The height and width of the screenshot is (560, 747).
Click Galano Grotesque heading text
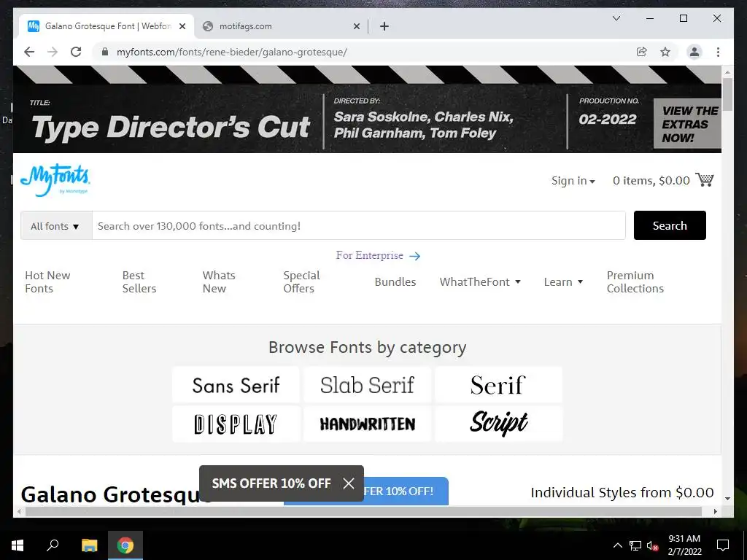(109, 494)
